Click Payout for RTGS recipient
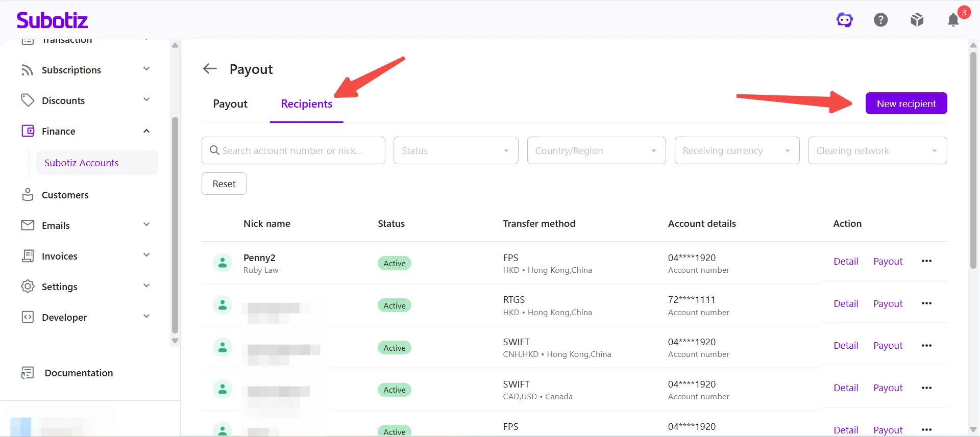 [888, 303]
